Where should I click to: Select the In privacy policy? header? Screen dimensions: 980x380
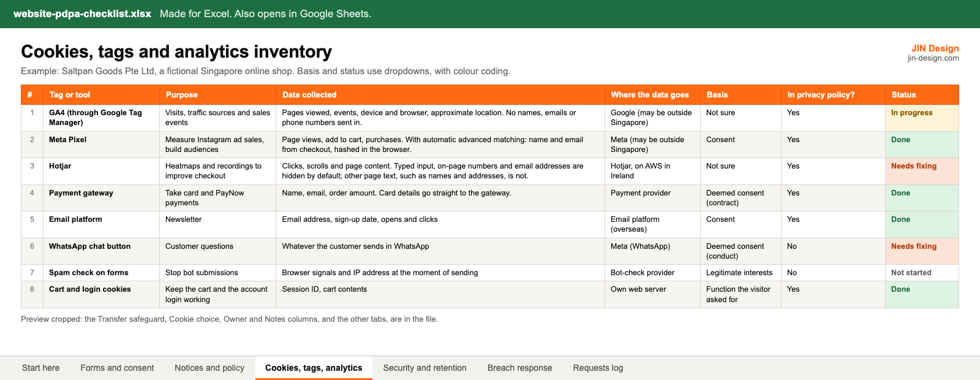coord(833,95)
